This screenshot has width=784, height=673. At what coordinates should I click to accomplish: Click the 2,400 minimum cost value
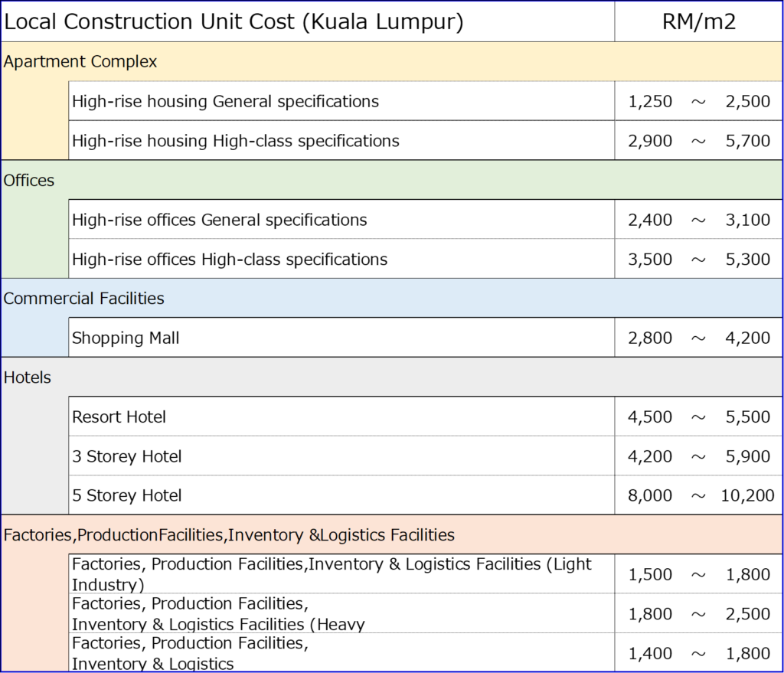[650, 220]
